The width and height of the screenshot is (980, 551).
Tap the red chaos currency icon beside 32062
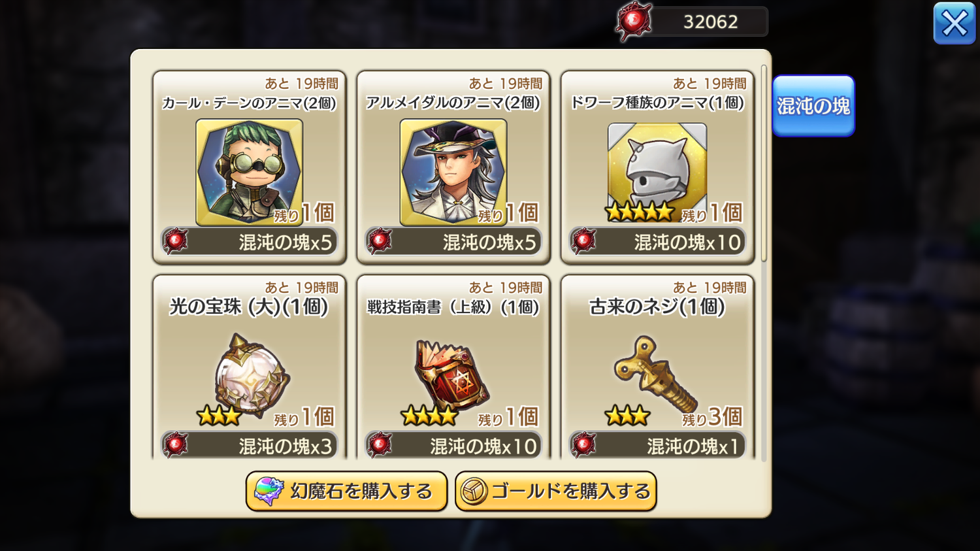click(x=634, y=22)
